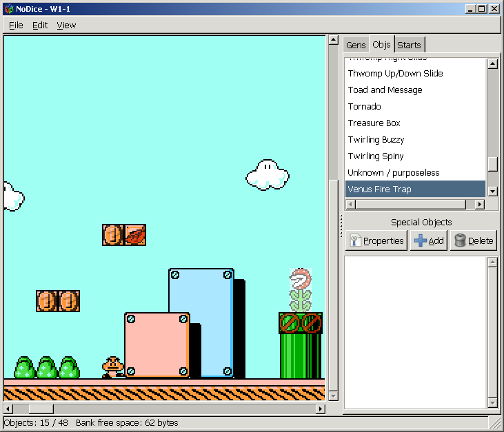Click object list scroll up arrow
Image resolution: width=504 pixels, height=432 pixels.
coord(492,63)
